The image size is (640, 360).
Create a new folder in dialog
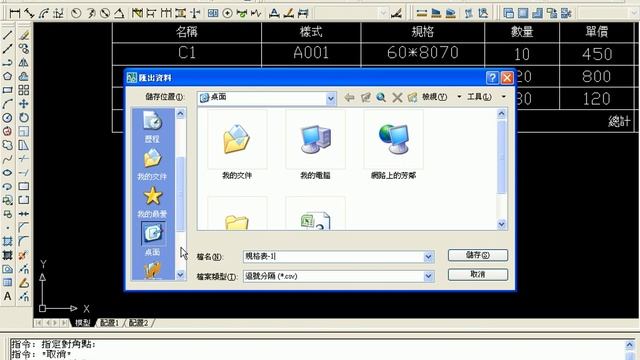[412, 97]
